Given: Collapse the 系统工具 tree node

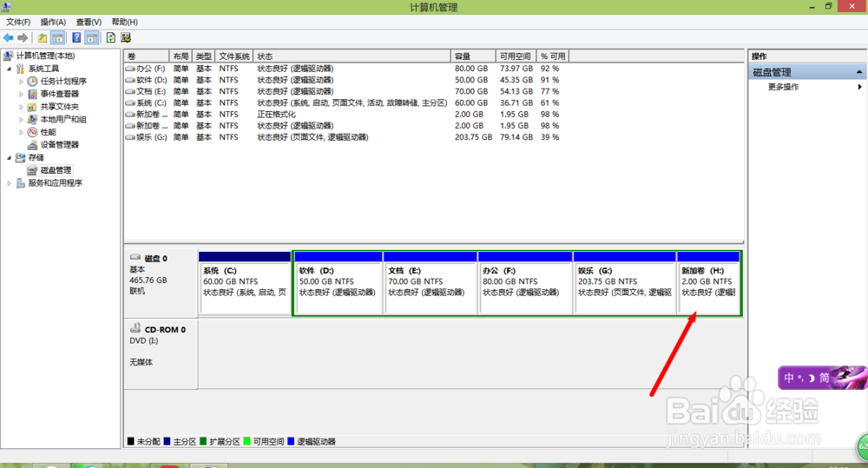Looking at the screenshot, I should (9, 69).
